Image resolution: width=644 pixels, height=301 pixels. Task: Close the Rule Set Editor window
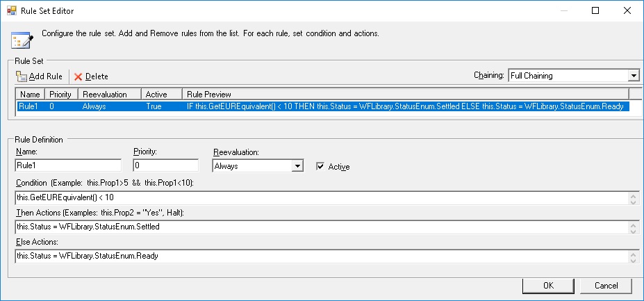click(627, 11)
